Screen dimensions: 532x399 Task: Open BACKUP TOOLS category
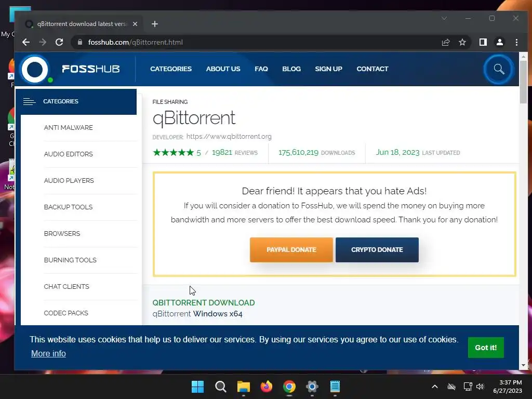[x=68, y=207]
